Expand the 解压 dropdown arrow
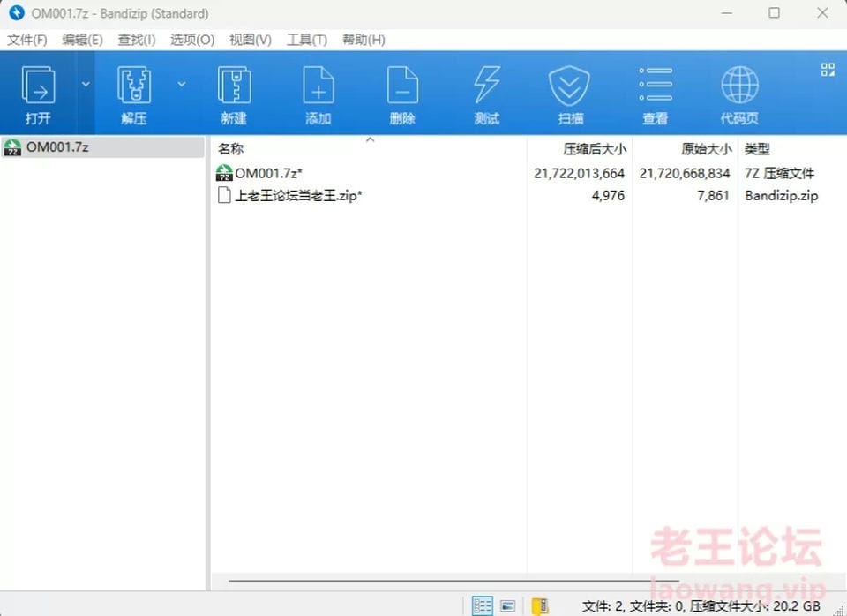The width and height of the screenshot is (847, 616). click(x=182, y=85)
